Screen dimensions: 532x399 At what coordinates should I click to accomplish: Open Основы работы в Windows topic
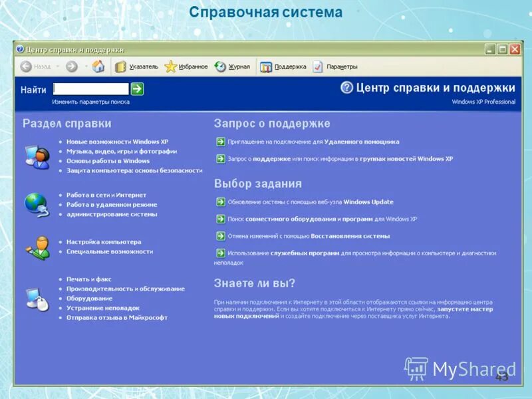coord(108,161)
